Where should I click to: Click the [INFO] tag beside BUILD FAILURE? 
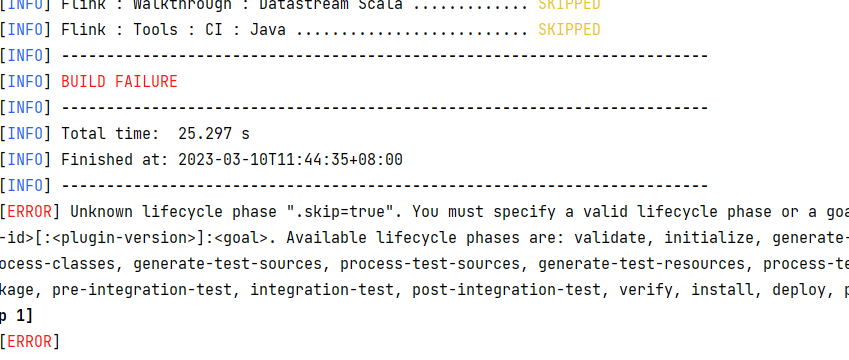[25, 82]
